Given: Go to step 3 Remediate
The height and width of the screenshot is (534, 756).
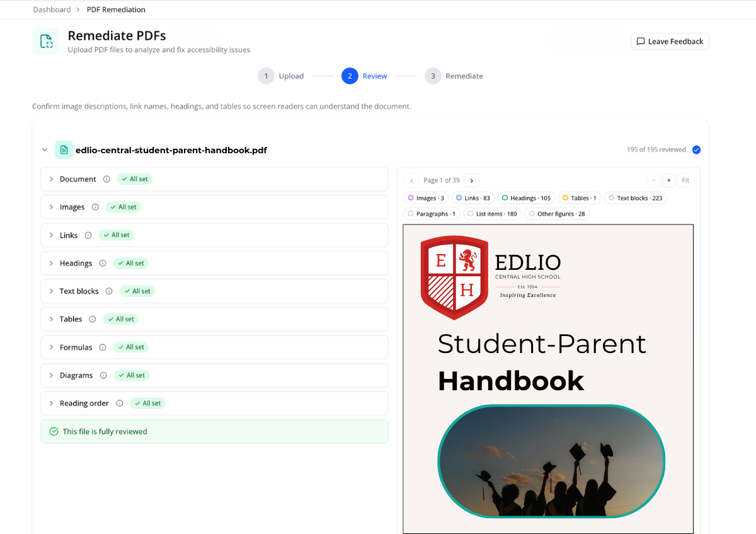Looking at the screenshot, I should (454, 76).
